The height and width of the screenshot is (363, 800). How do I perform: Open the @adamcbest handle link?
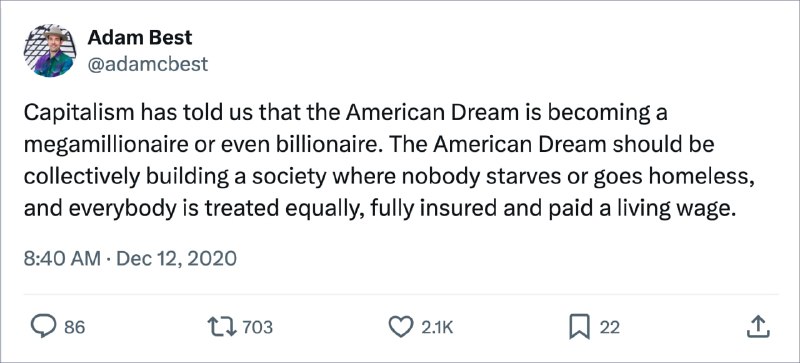[148, 64]
